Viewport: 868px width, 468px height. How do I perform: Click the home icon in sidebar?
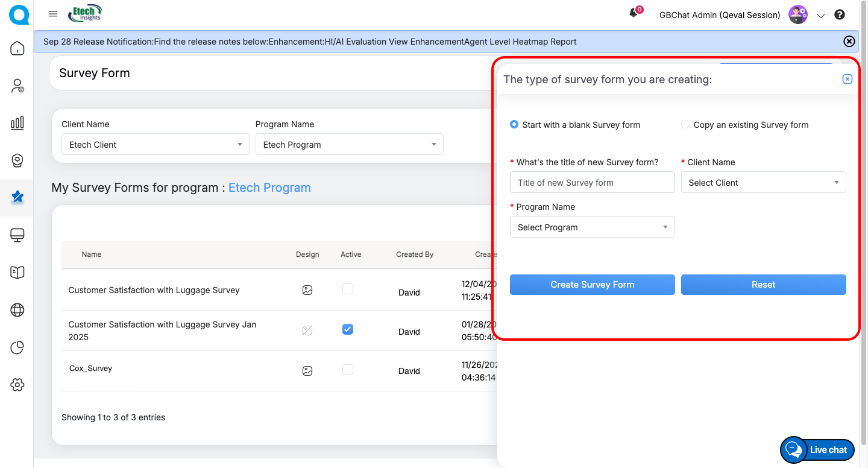17,48
